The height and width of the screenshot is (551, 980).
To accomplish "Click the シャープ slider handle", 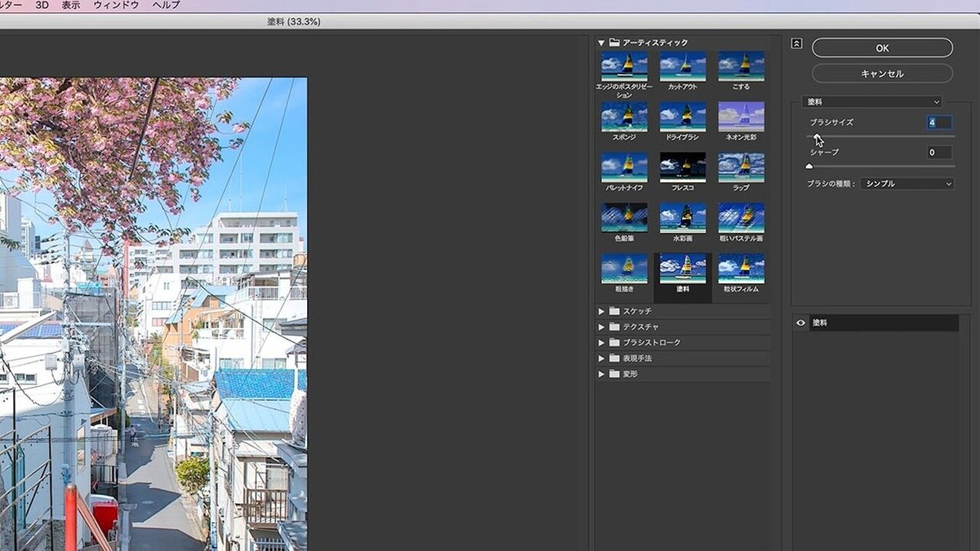I will click(x=809, y=166).
